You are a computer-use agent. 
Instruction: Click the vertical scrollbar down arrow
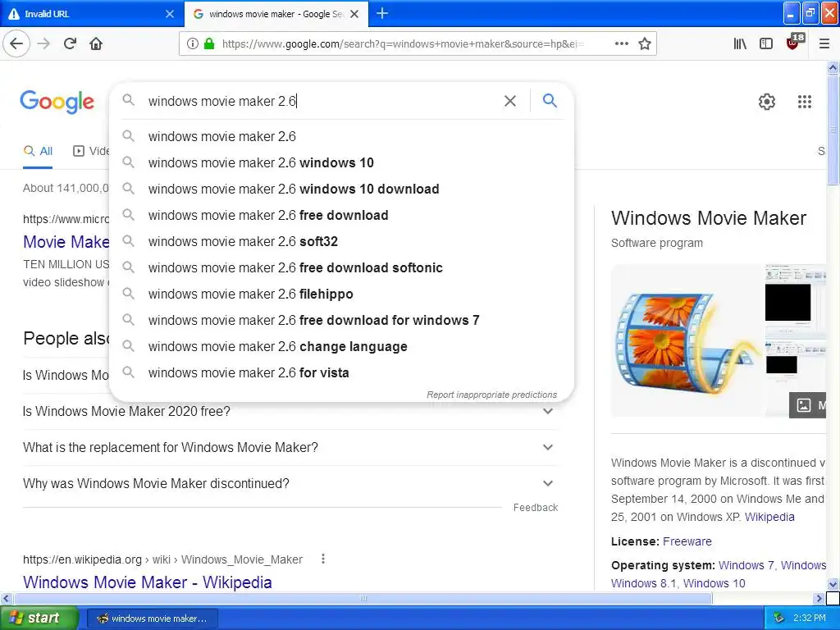pos(833,584)
